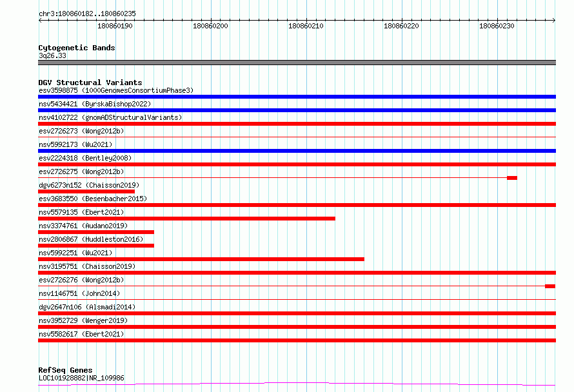Open the dgv2647n106 (Alsmadi2014) label
574x392 pixels.
87,307
